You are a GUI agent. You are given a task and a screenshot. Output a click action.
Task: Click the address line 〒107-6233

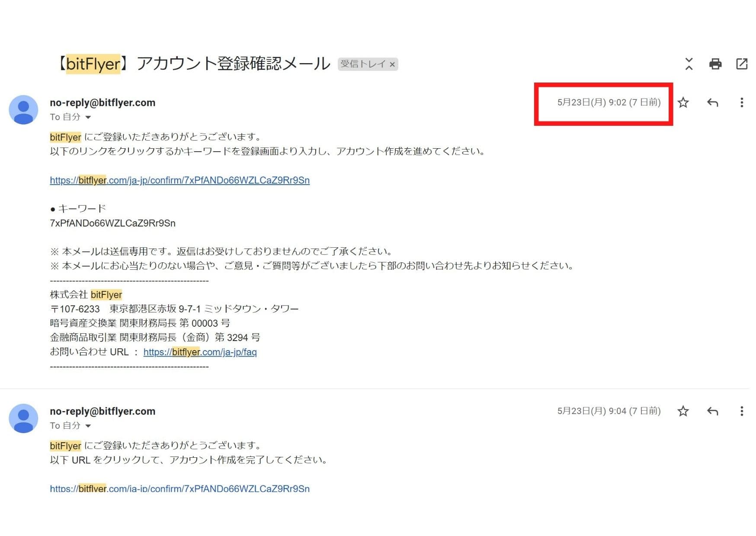pos(174,309)
